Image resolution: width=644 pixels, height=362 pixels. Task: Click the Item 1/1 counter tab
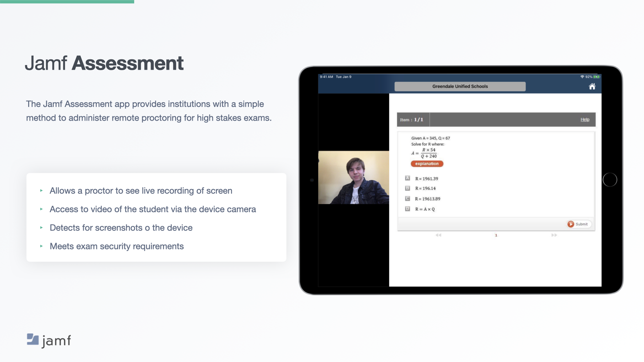tap(412, 120)
